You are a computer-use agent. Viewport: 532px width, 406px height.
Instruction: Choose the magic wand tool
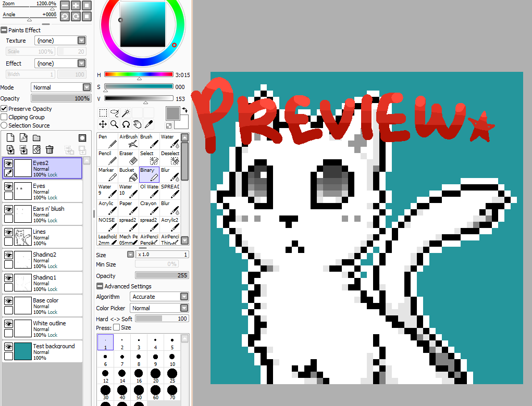coord(126,113)
